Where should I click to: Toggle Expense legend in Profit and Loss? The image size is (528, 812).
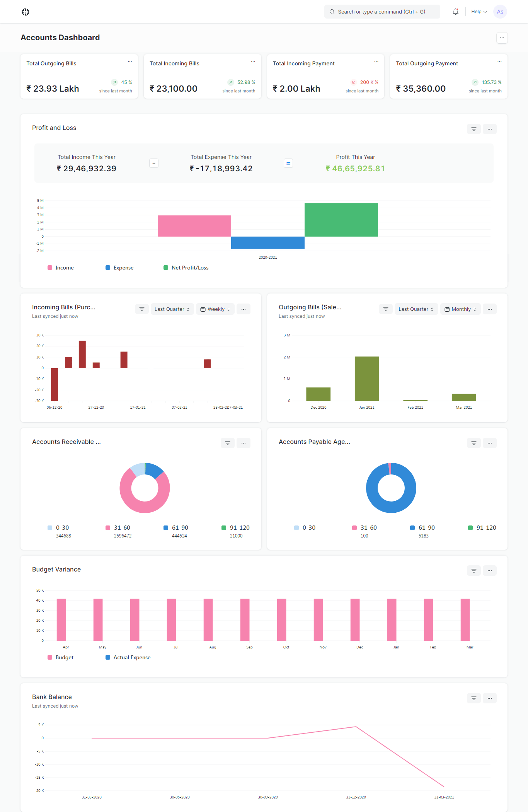click(x=119, y=268)
